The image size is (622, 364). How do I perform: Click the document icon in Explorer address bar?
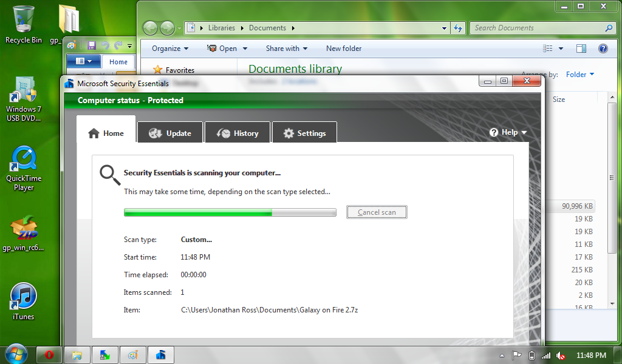tap(191, 28)
